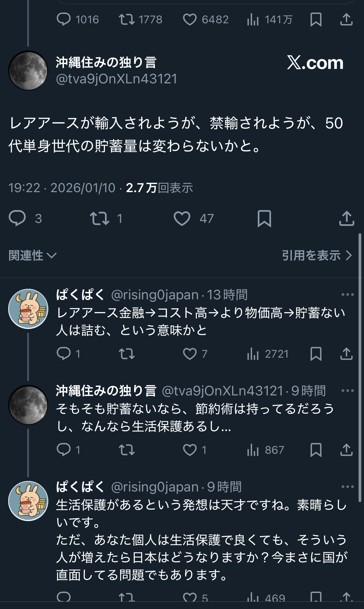Share the main post by 沖縄住みの独り言
This screenshot has width=364, height=609.
pos(346,218)
